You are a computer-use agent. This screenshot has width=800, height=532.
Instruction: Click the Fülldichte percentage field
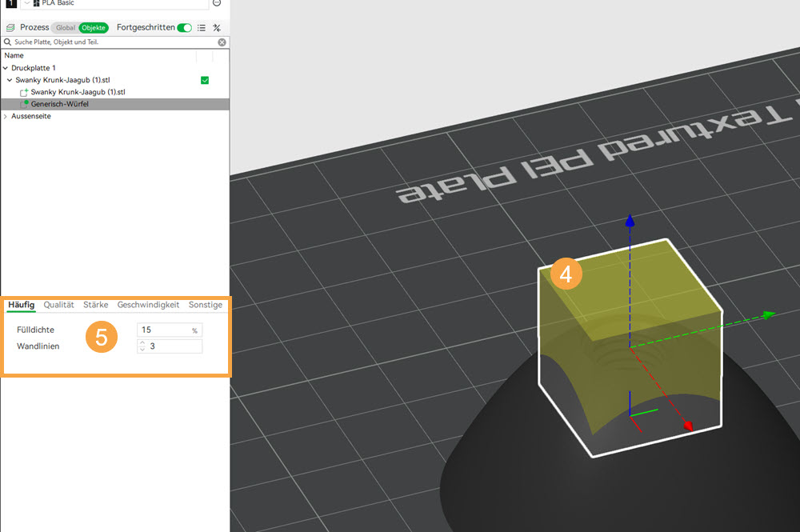[170, 330]
